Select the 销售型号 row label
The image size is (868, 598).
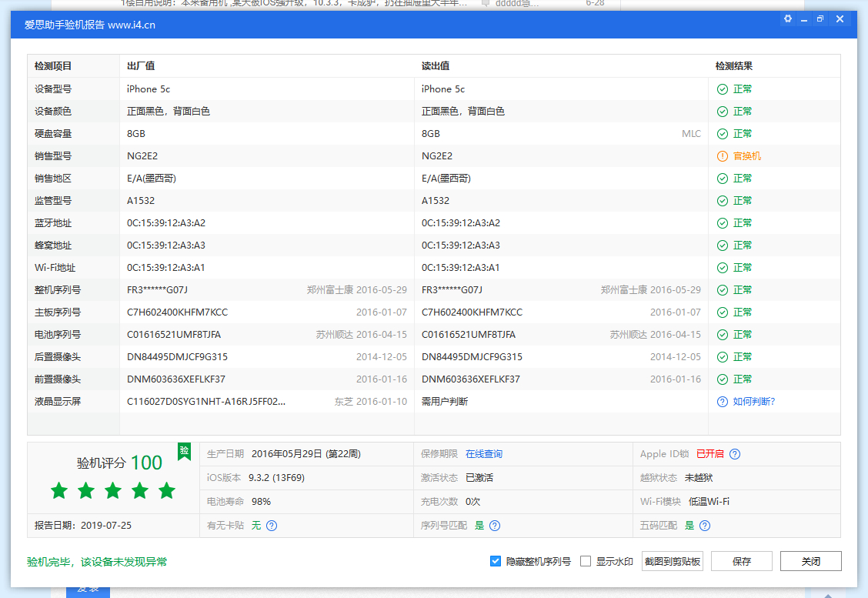pos(53,156)
